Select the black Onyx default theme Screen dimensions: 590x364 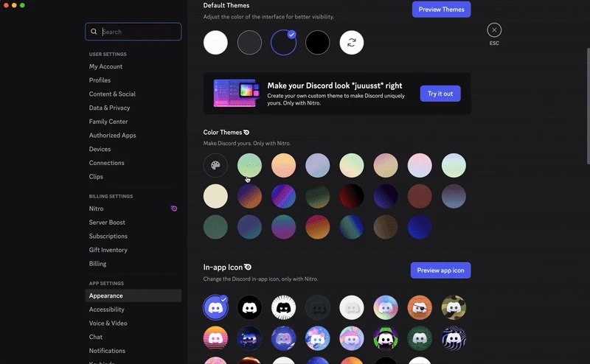point(318,43)
